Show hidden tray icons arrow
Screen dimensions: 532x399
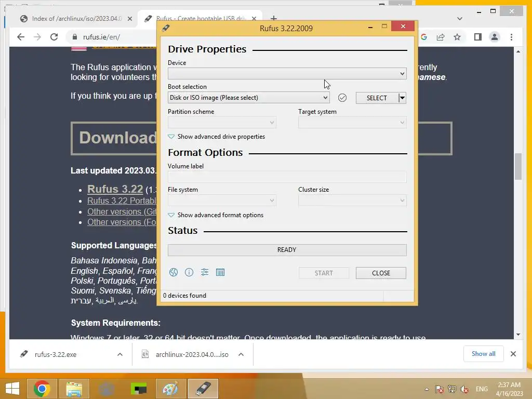[427, 389]
